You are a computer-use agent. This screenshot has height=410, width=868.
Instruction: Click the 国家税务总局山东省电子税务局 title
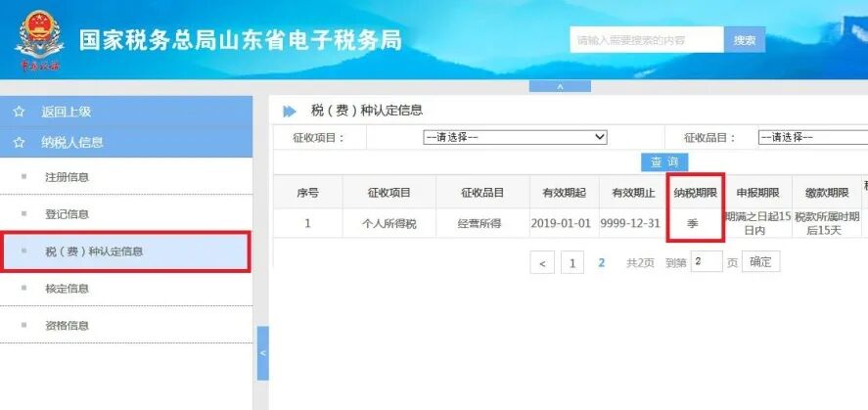[x=241, y=40]
